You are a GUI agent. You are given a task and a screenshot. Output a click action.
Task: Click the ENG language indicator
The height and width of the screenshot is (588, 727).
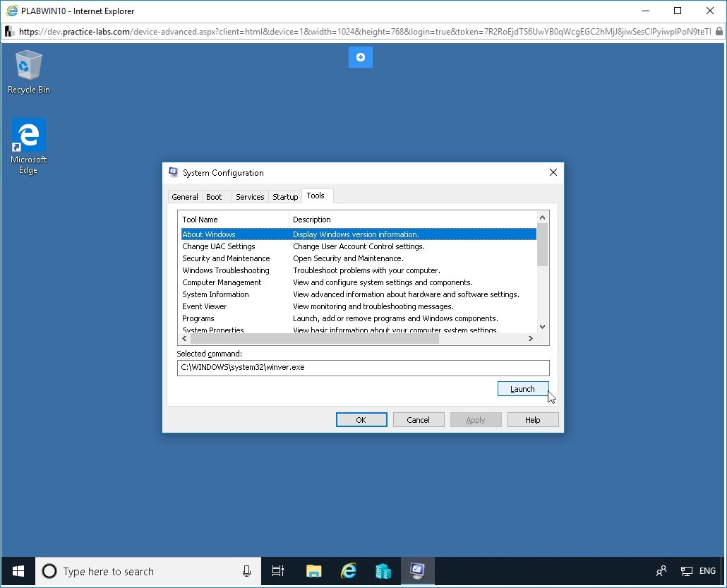pyautogui.click(x=707, y=571)
